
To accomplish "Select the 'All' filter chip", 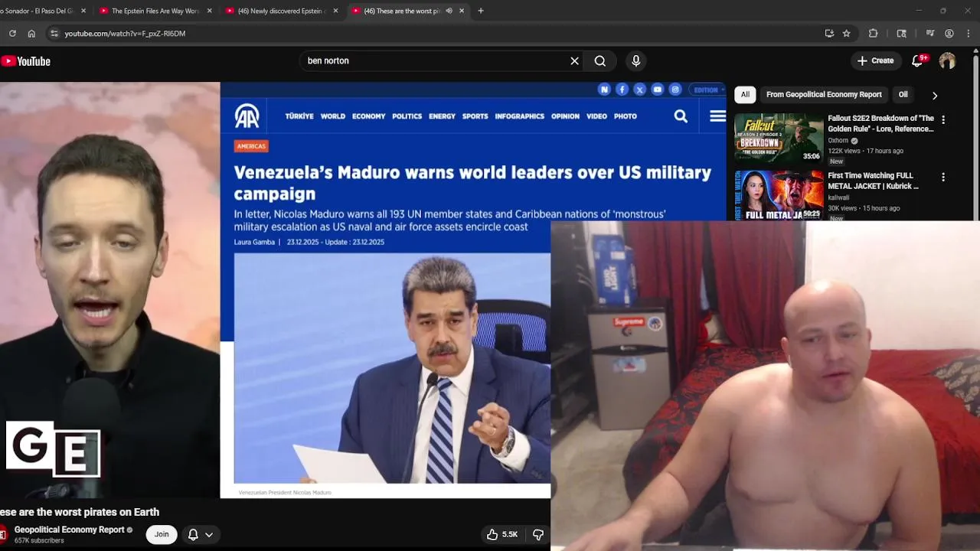I will point(745,95).
